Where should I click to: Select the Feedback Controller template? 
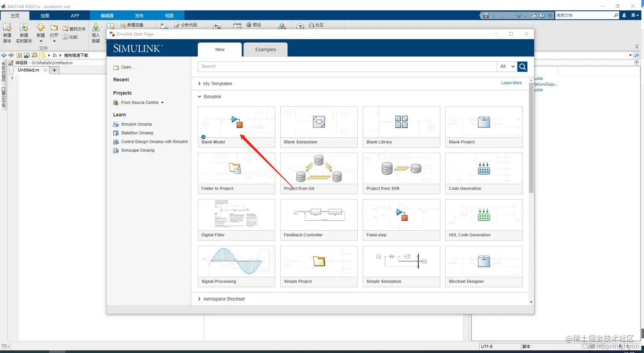coord(319,220)
